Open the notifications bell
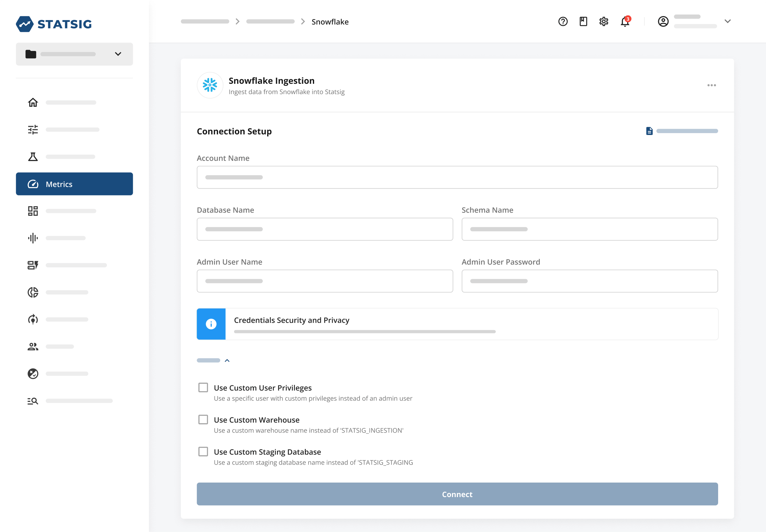This screenshot has height=532, width=766. [625, 21]
